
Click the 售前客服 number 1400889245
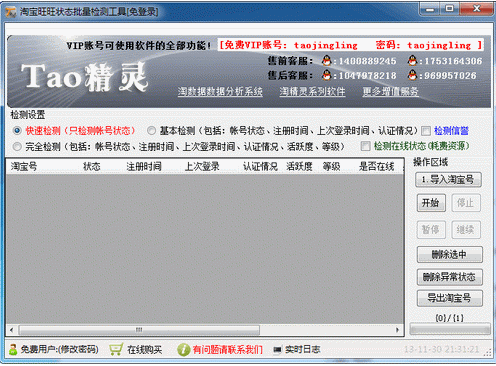click(x=367, y=61)
